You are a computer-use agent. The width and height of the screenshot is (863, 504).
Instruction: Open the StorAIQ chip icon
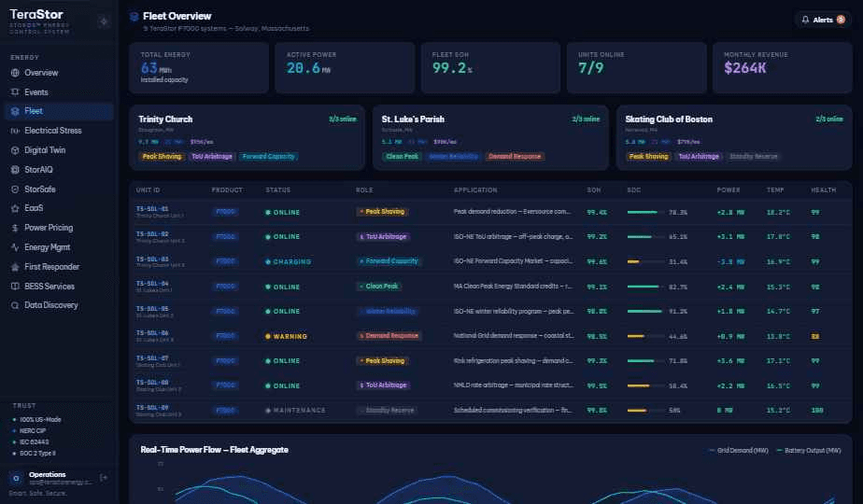coord(15,170)
